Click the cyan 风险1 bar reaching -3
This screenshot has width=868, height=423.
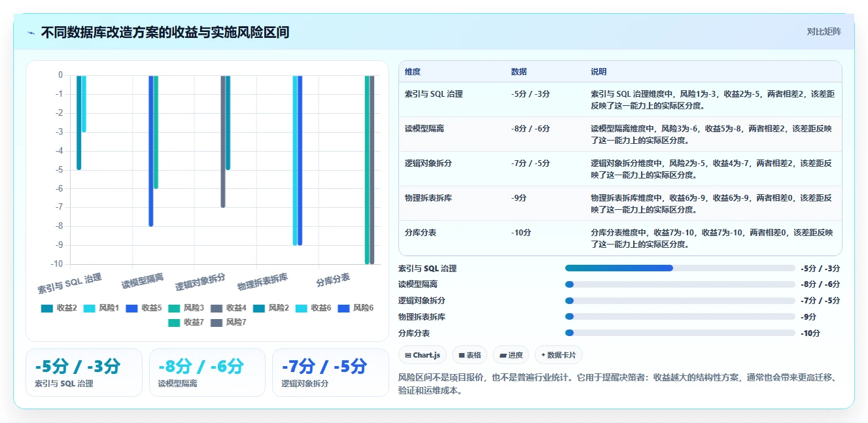coord(84,103)
